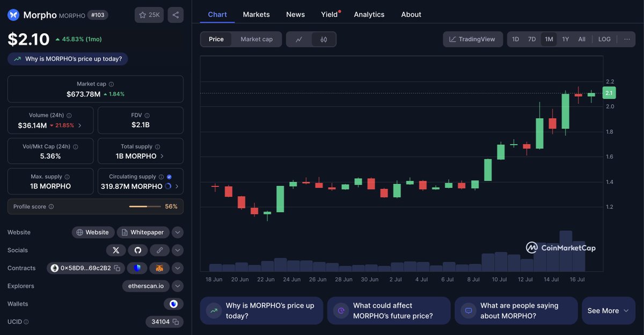Open the Analytics tab
Viewport: 644px width, 335px height.
pyautogui.click(x=369, y=14)
